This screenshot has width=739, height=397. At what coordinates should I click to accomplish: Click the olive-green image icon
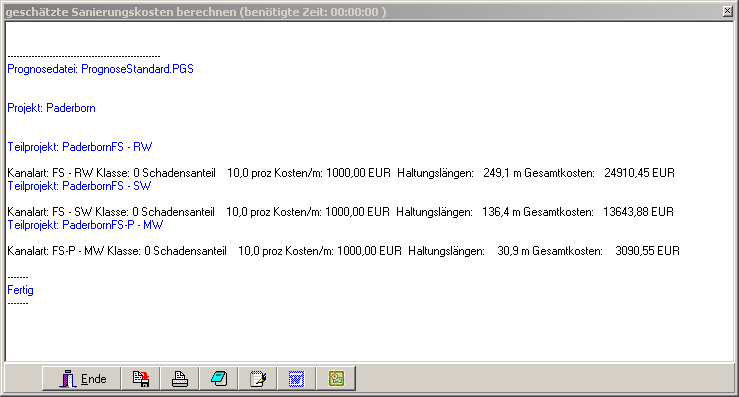point(336,379)
